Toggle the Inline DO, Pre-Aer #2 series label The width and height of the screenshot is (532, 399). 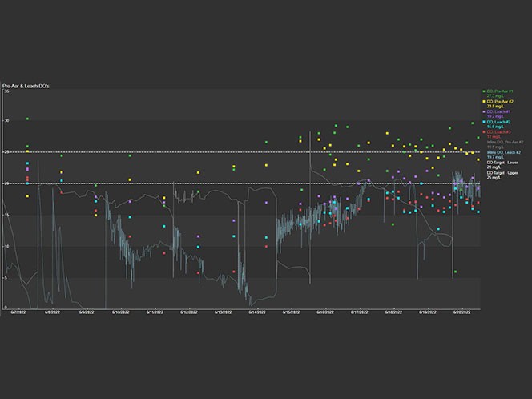coord(505,142)
